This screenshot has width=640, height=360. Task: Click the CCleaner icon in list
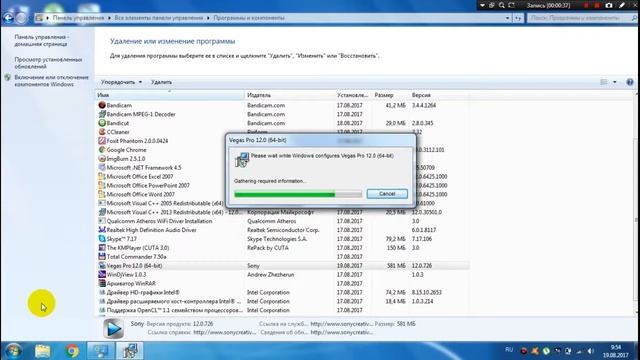(102, 132)
